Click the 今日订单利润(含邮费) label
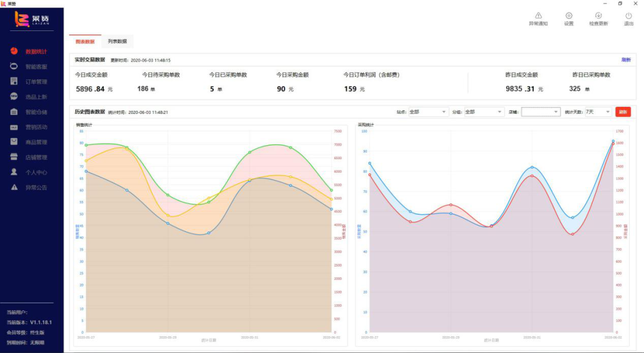644x353 pixels. coord(371,75)
